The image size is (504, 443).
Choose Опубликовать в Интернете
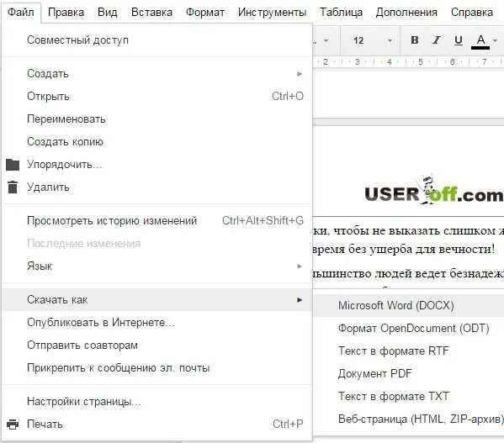[x=157, y=322]
